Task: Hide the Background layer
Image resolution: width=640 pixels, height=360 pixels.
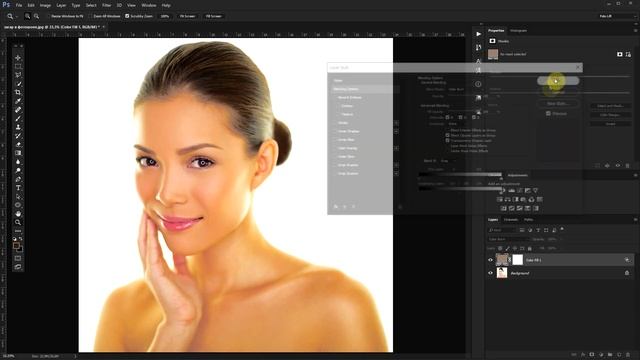Action: [x=491, y=273]
